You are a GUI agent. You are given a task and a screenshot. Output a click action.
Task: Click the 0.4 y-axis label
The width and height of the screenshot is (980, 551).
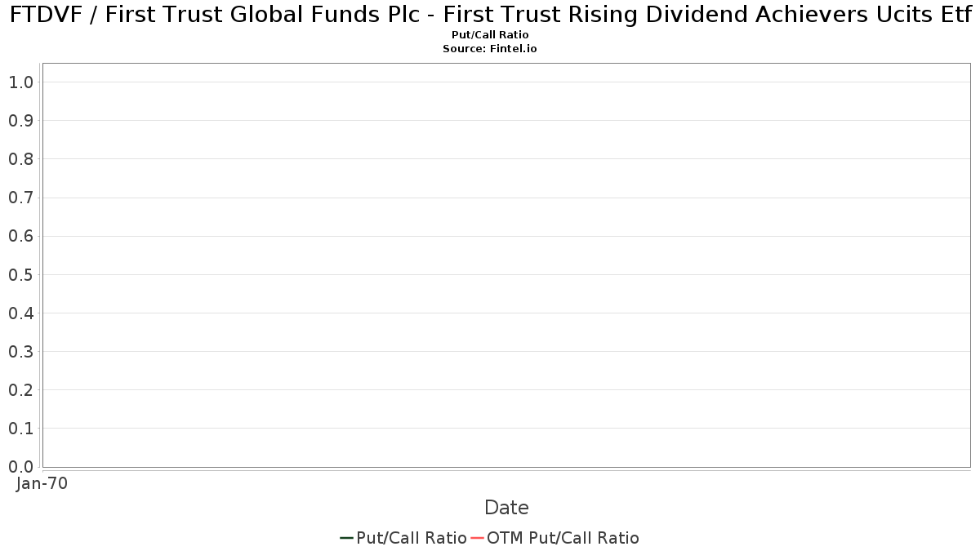tap(20, 313)
